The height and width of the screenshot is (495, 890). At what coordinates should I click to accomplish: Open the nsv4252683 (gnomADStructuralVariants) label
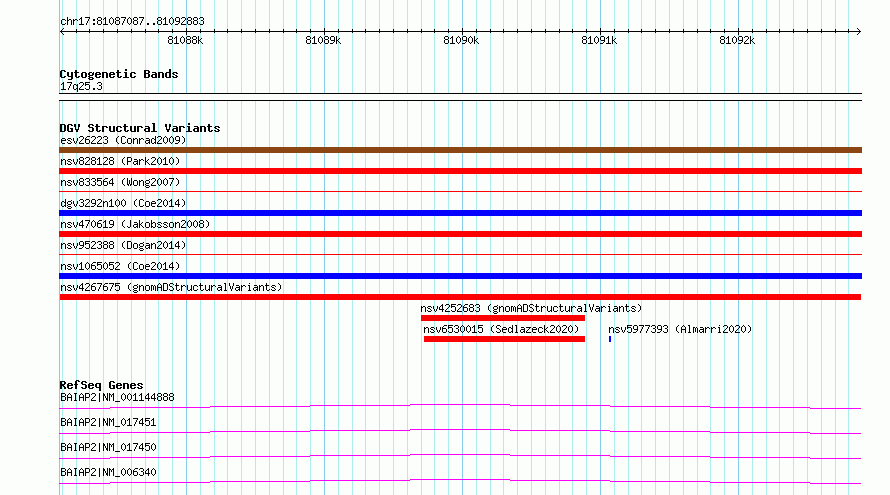tap(531, 308)
